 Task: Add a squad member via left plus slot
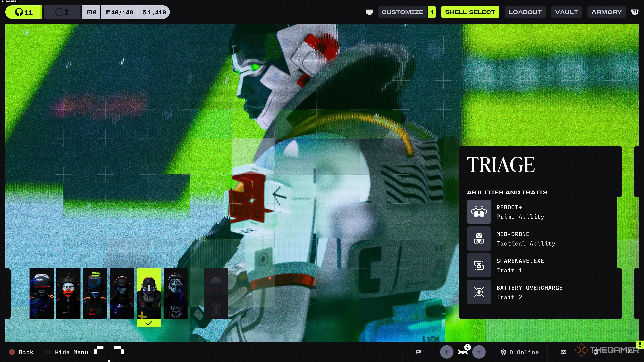click(x=446, y=352)
